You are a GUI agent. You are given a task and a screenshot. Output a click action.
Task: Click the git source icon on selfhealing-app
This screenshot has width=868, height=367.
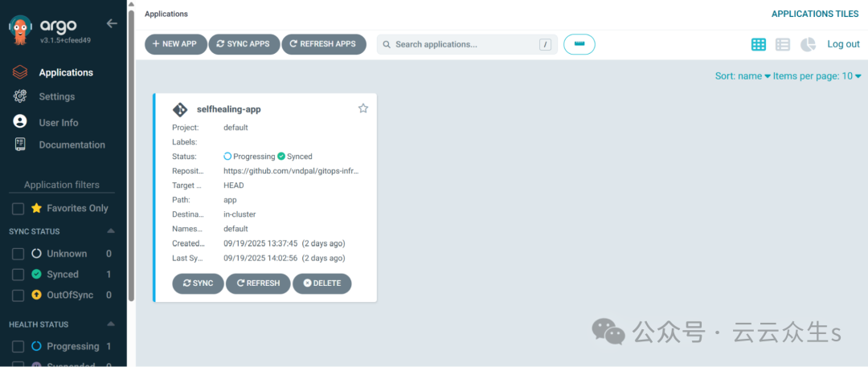180,109
